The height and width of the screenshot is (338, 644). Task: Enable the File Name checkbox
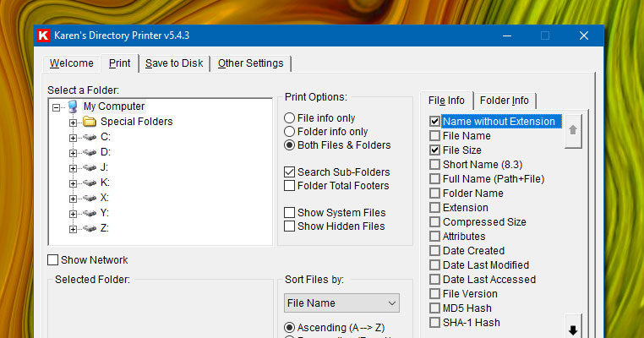click(434, 136)
